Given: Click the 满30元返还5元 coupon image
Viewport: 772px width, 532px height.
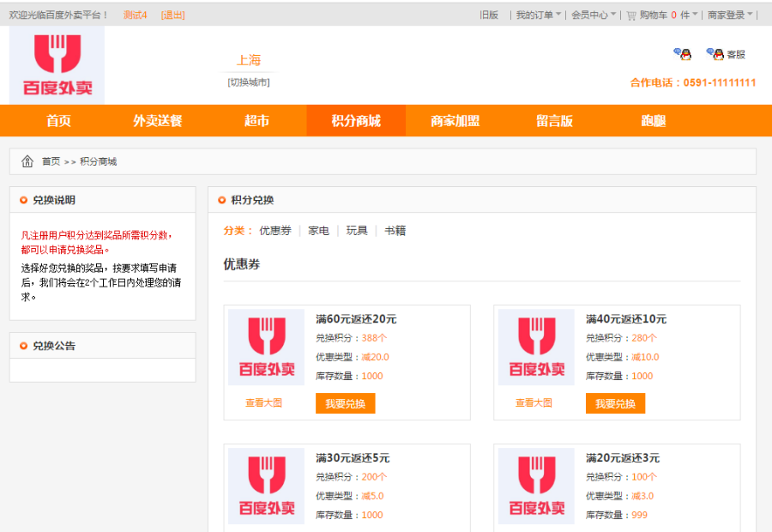Looking at the screenshot, I should point(266,486).
